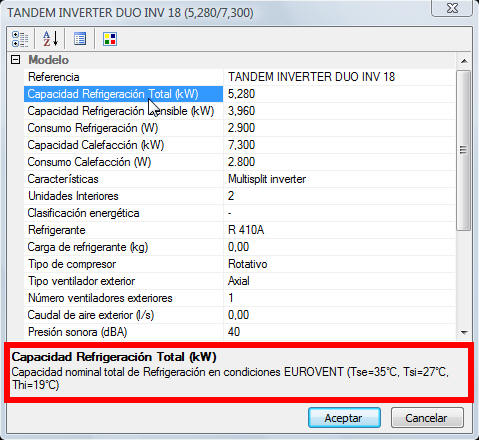Edit the value 2.800

339,162
